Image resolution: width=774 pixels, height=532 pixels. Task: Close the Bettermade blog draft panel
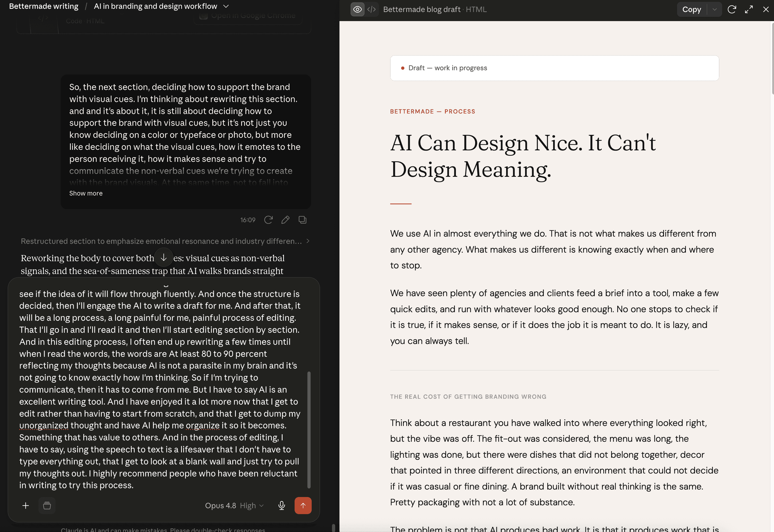(x=766, y=9)
